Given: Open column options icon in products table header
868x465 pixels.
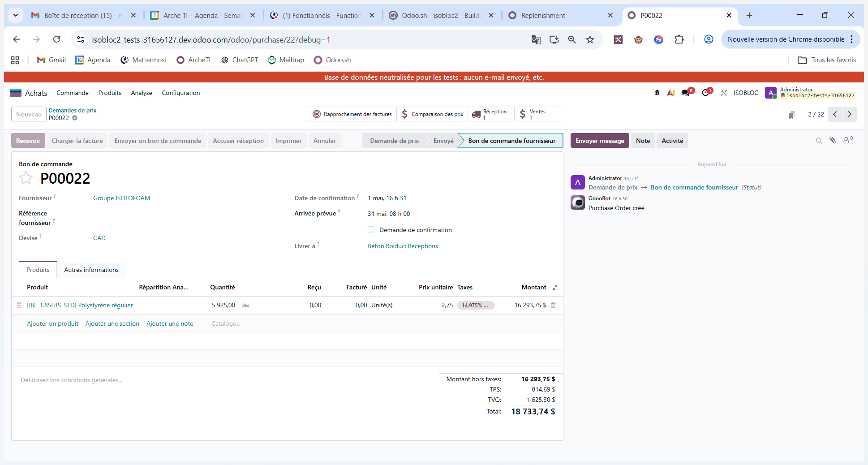Looking at the screenshot, I should [x=555, y=288].
